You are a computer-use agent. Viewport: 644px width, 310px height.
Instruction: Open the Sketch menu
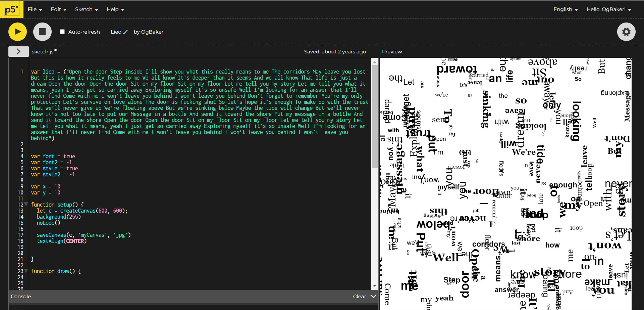click(87, 9)
